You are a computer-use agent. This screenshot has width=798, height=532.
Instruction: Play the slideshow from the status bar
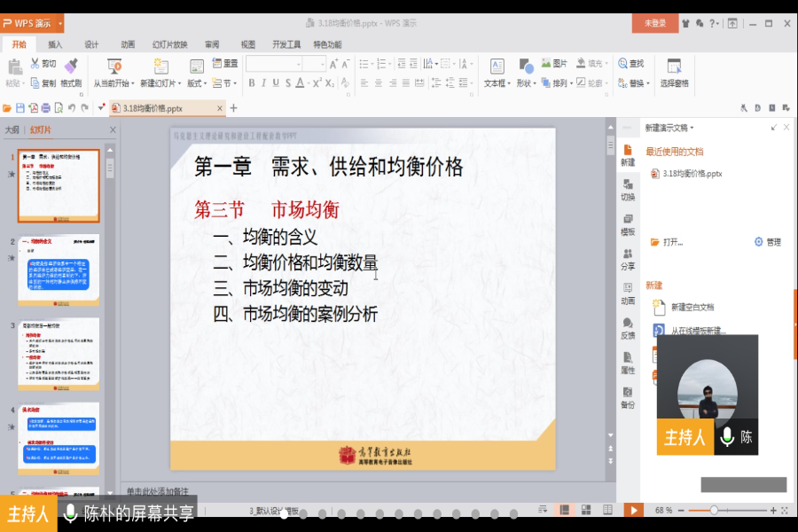click(633, 510)
